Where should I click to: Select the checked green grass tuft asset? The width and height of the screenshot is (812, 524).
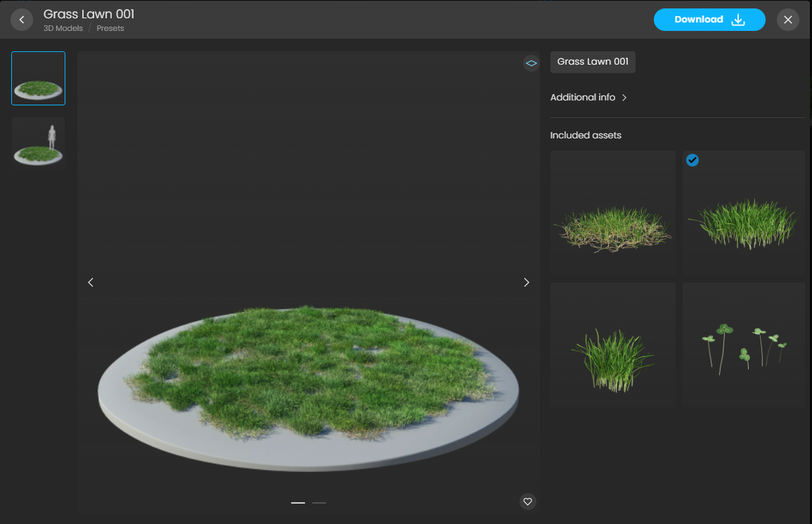coord(744,213)
